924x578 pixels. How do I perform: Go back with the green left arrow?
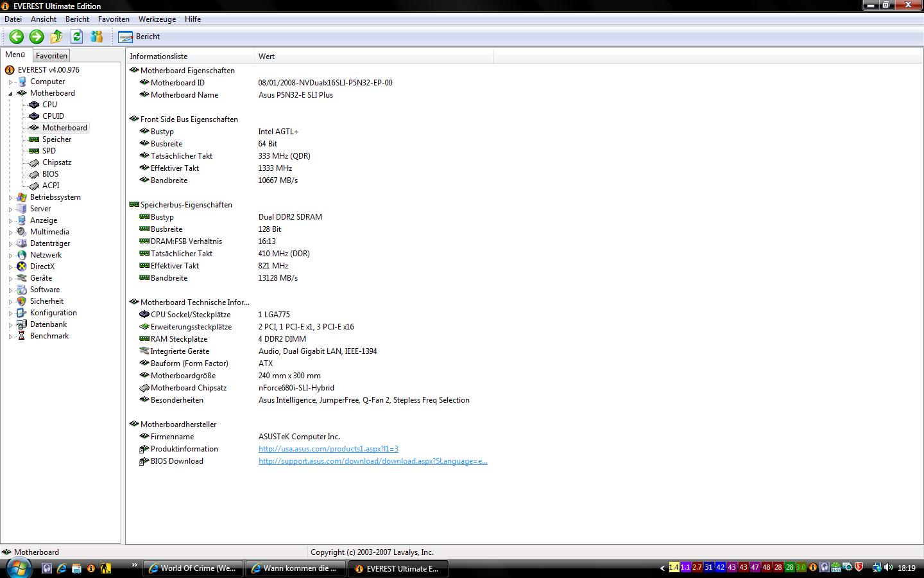[x=17, y=37]
